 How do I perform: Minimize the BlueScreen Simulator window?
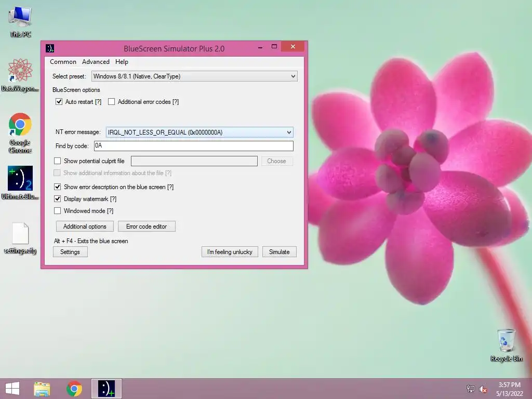click(x=260, y=47)
